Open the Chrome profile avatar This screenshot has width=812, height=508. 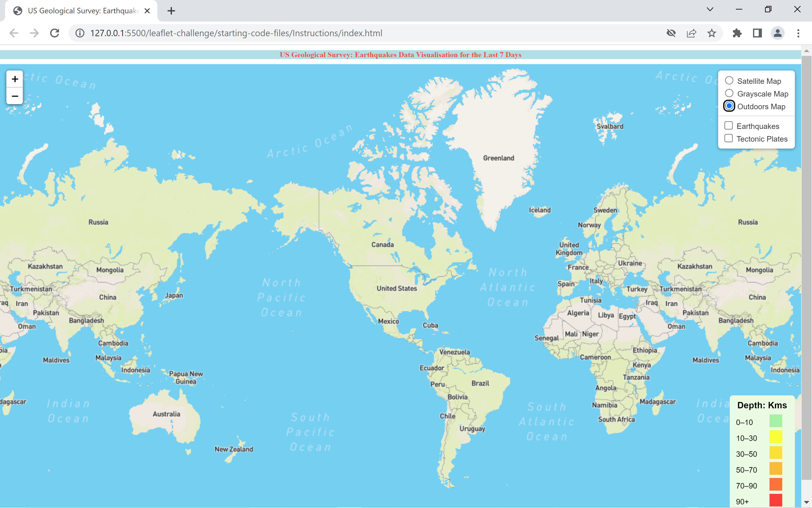click(x=778, y=33)
